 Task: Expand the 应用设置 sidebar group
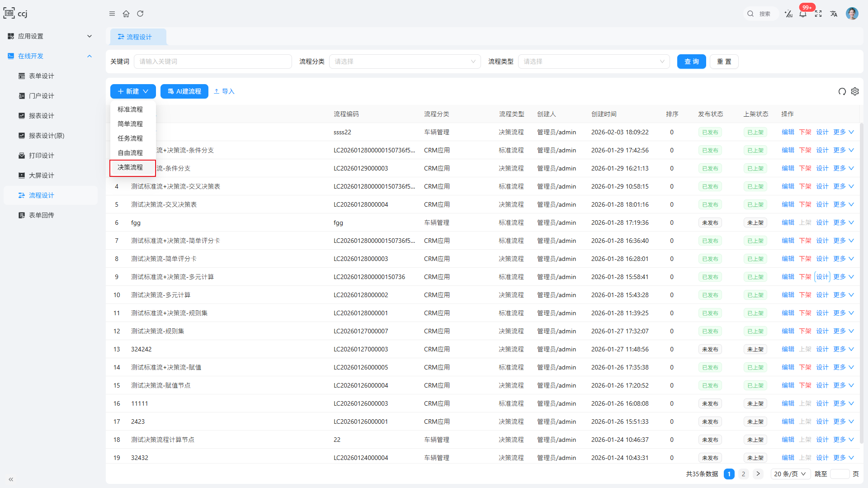(50, 36)
